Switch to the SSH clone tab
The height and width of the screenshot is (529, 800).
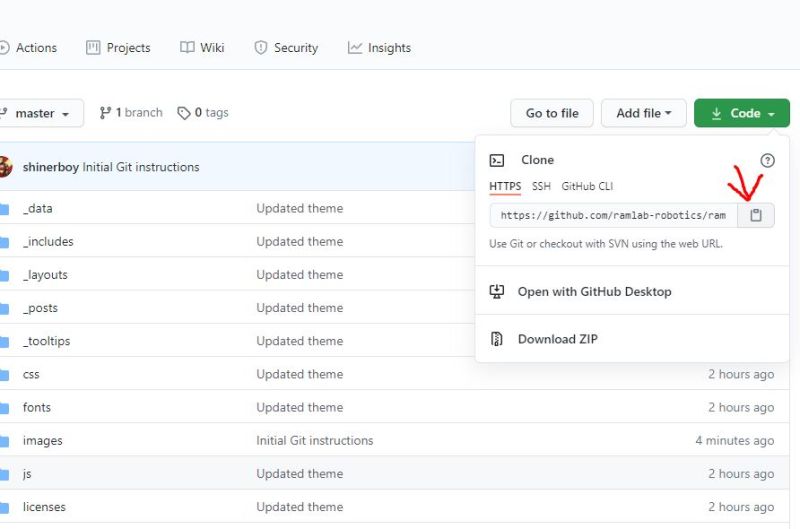coord(541,186)
